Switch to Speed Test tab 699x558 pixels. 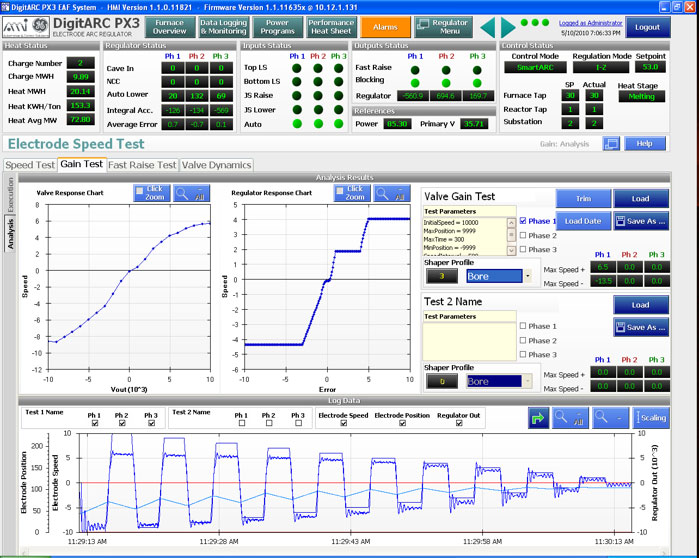coord(30,165)
